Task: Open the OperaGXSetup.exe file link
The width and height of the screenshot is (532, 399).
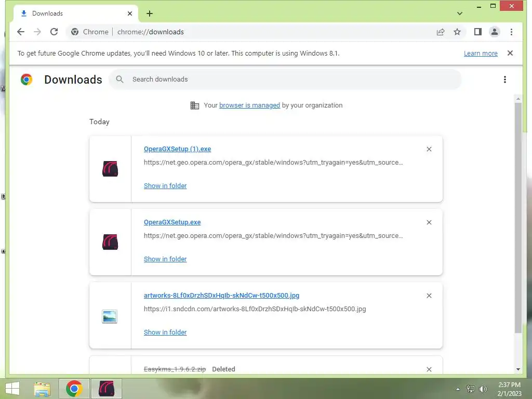Action: click(x=172, y=222)
